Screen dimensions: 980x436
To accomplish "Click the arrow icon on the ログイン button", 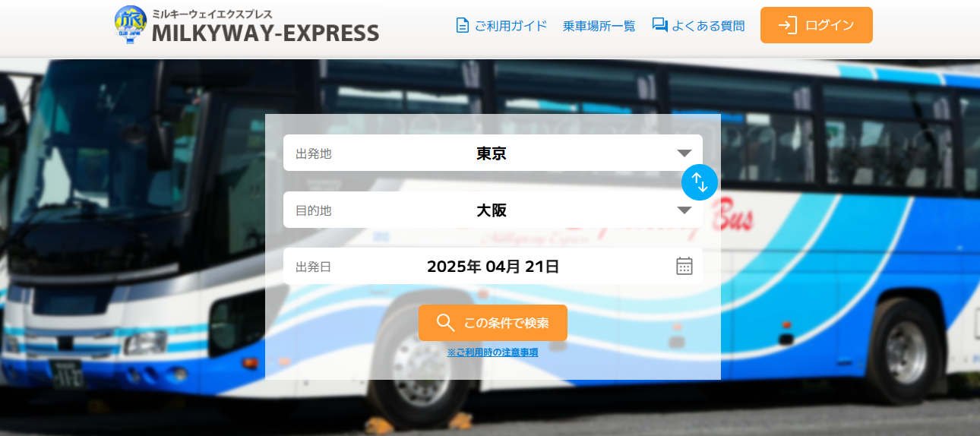I will point(788,25).
